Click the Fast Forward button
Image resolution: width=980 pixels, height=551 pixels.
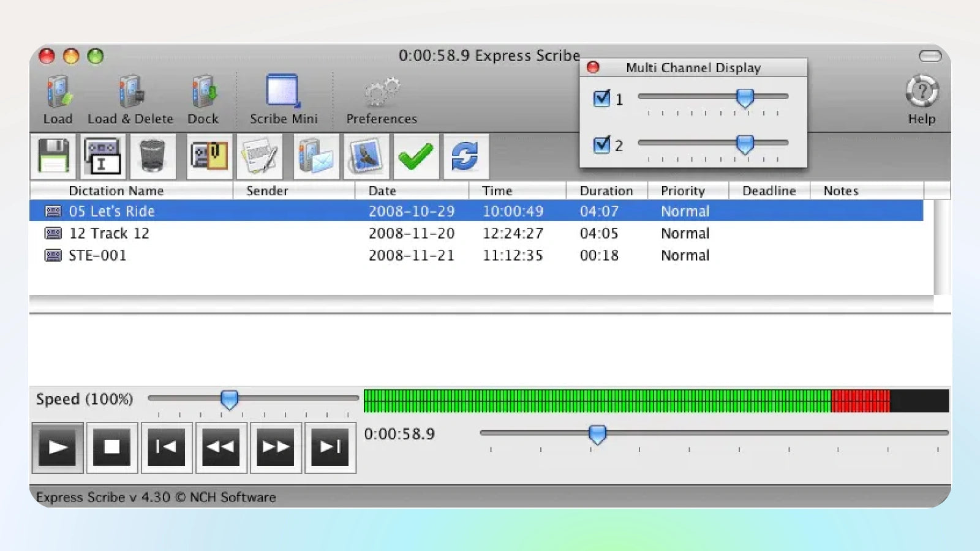click(x=276, y=448)
